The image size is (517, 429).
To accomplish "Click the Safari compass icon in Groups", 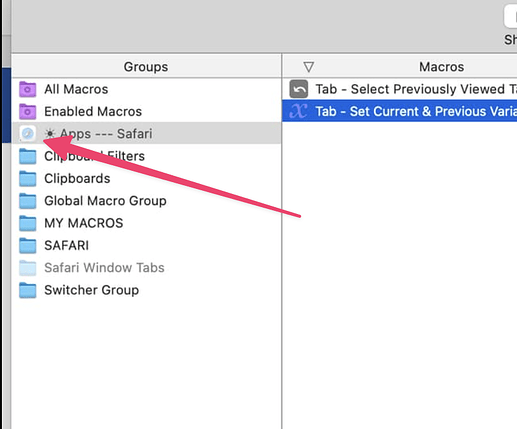I will tap(28, 134).
